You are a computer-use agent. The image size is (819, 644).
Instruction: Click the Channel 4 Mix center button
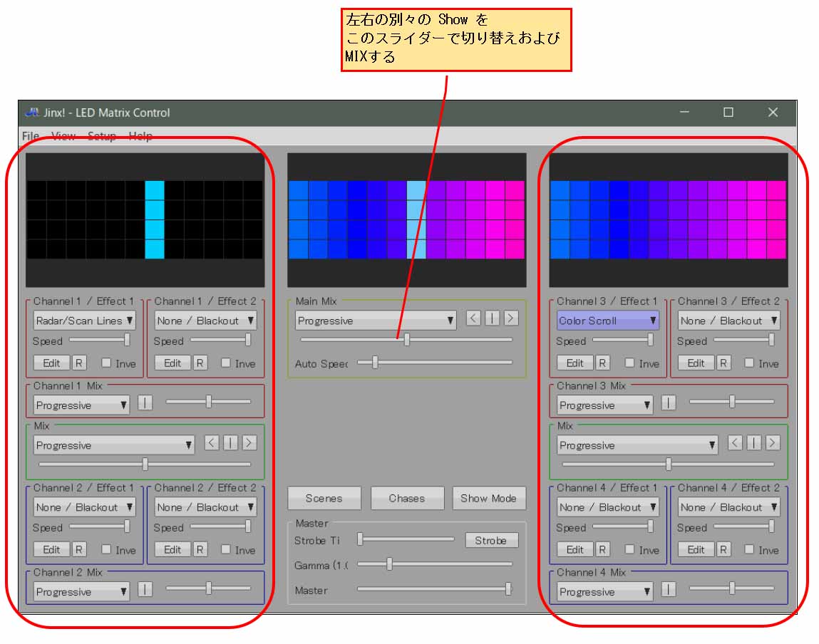tap(669, 589)
